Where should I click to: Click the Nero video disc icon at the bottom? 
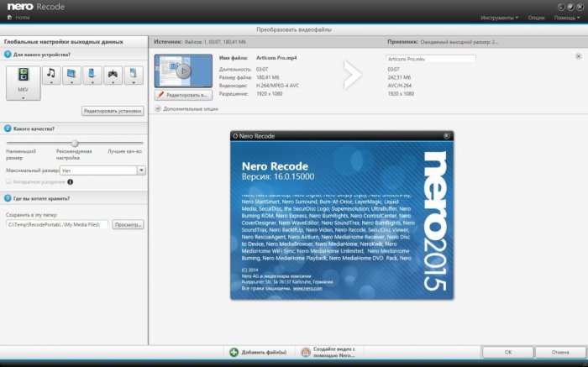pos(306,352)
